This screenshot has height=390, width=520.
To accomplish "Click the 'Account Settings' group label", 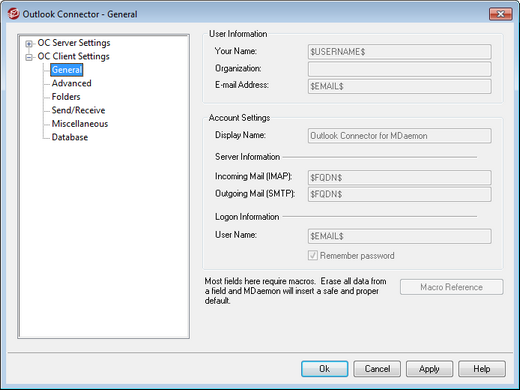I will 239,118.
